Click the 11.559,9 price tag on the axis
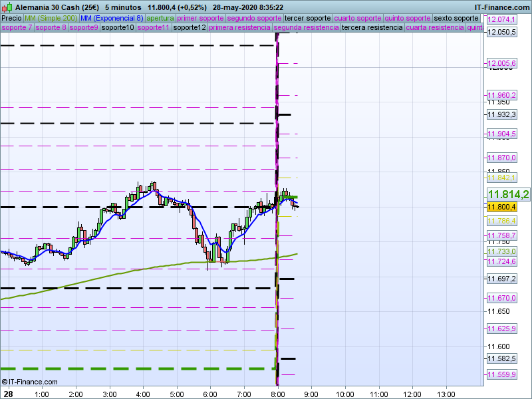 point(501,375)
